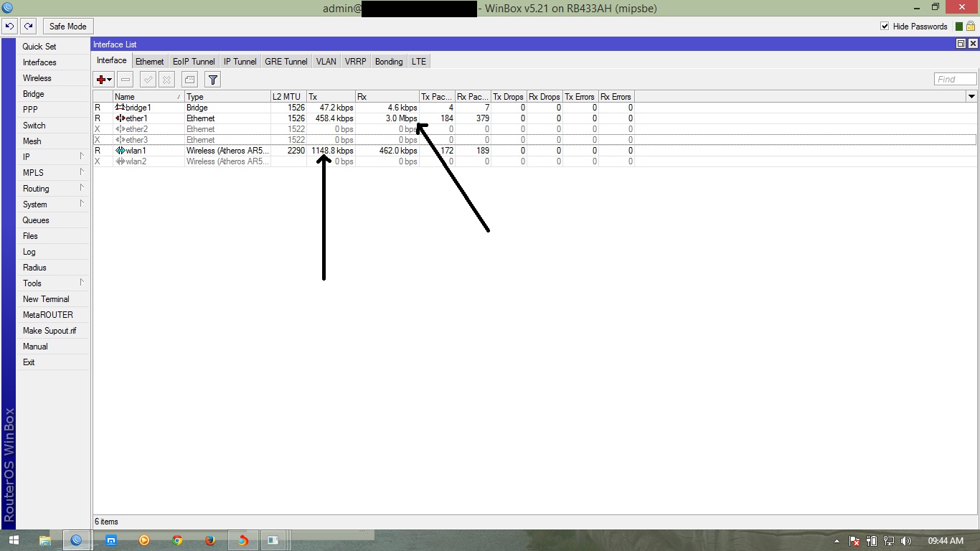Open the column options dropdown arrow
The image size is (980, 551).
pyautogui.click(x=972, y=96)
